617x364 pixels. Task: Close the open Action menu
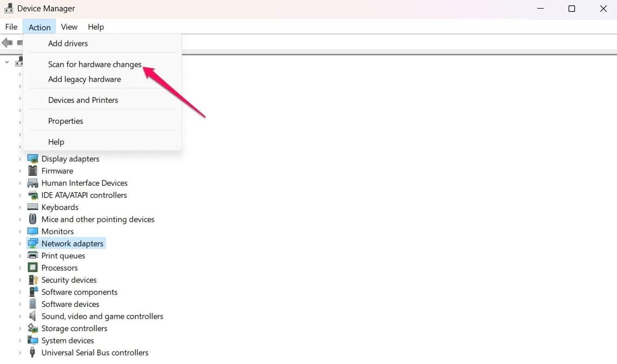39,27
